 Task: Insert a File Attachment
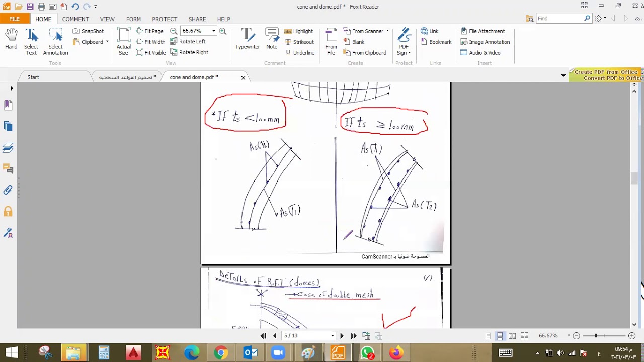(482, 31)
